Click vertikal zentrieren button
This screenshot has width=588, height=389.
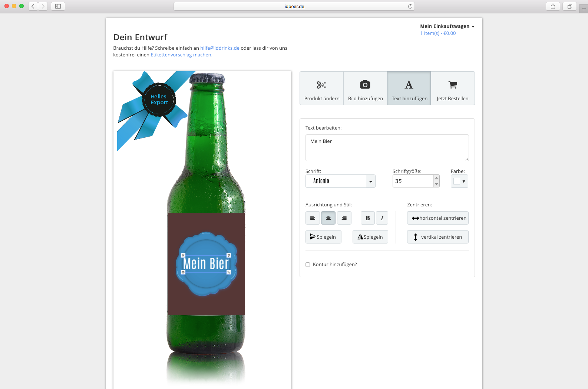click(x=438, y=237)
